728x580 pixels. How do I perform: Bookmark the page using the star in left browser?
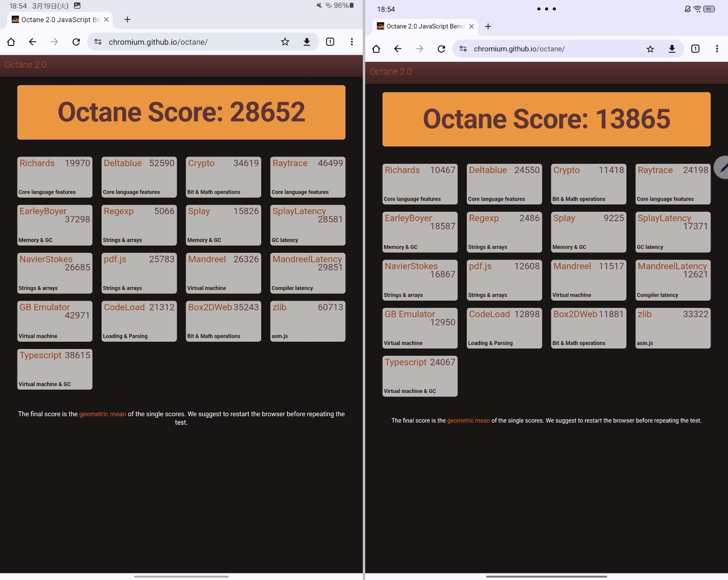coord(285,42)
